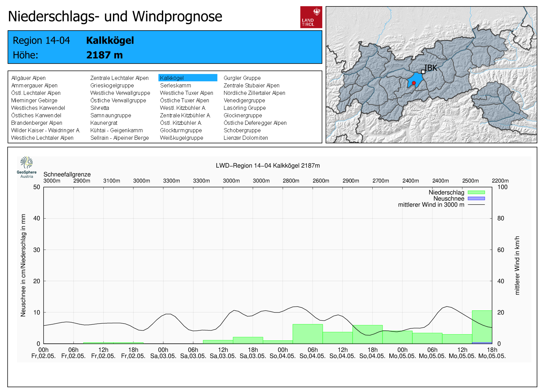This screenshot has width=544, height=392.
Task: Click the green Niederschlag legend swatch
Action: (476, 192)
